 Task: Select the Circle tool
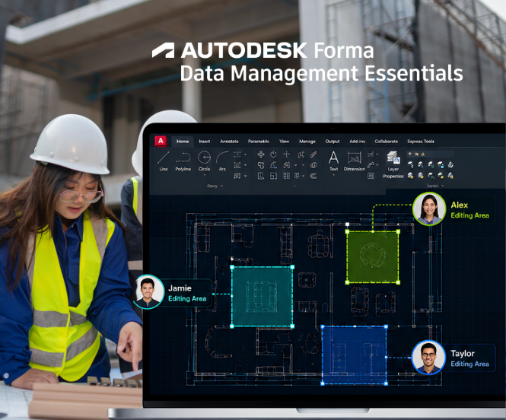(x=204, y=161)
